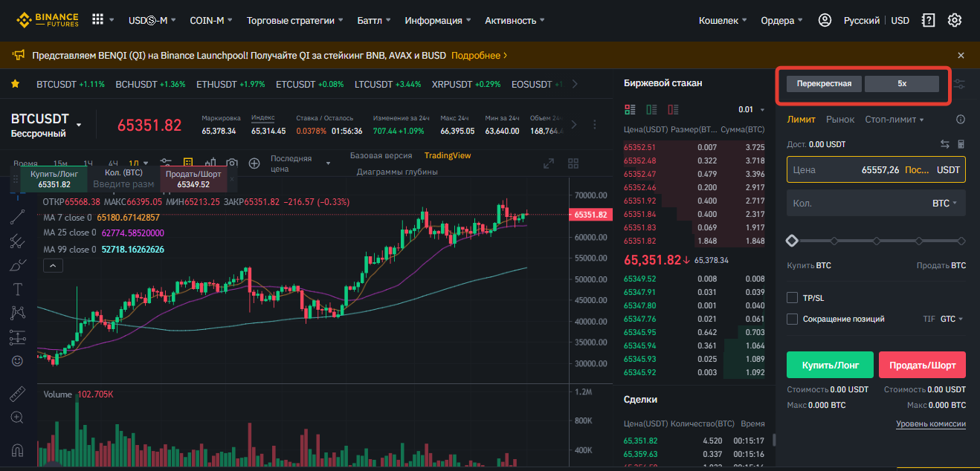
Task: Select the zoom in tool
Action: point(18,418)
